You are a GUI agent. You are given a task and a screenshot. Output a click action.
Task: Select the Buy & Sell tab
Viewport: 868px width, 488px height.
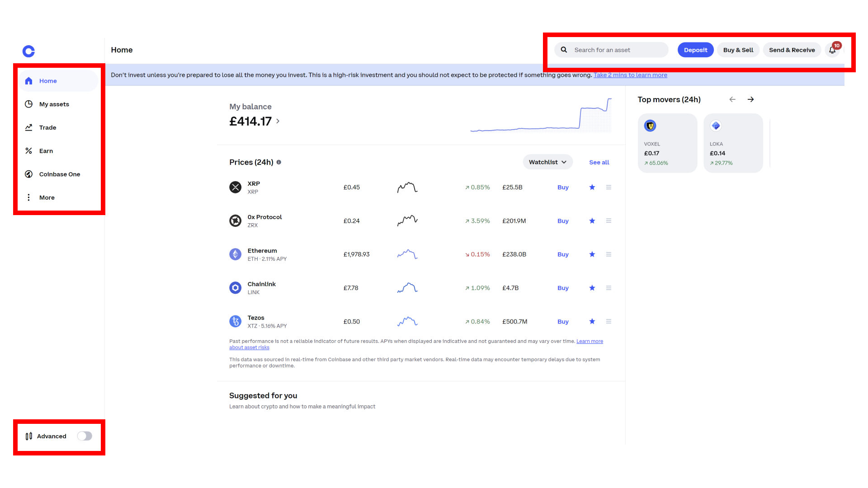coord(738,50)
